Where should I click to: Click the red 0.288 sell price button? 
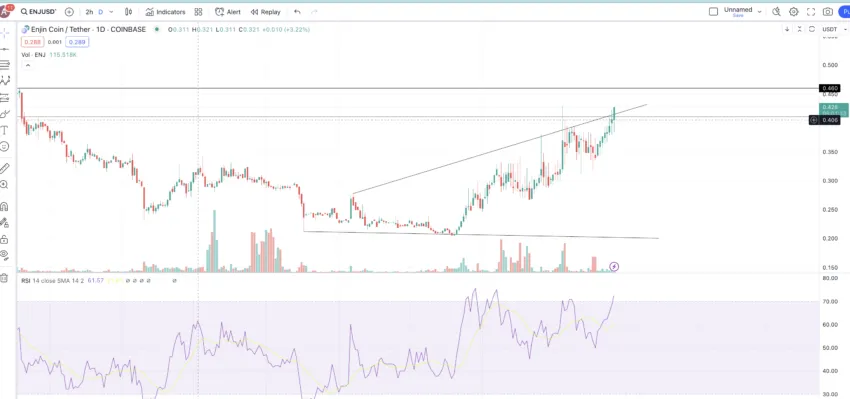pos(32,42)
